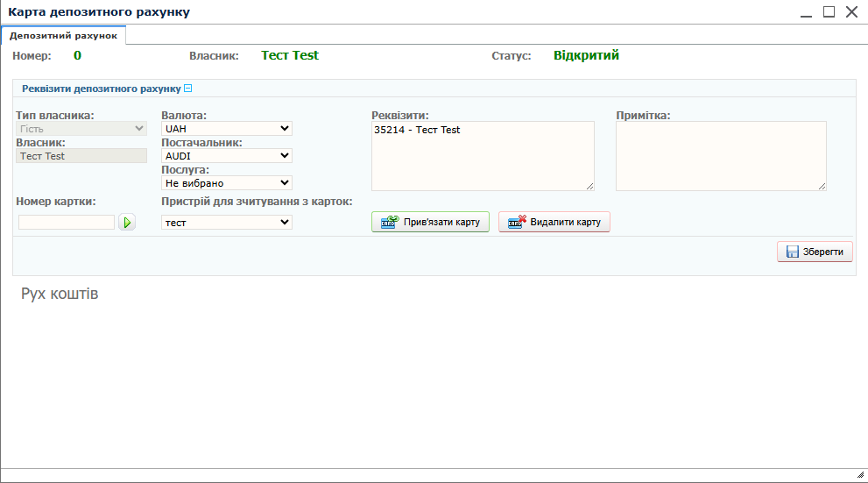This screenshot has width=868, height=483.
Task: Click inside the Примітка text area
Action: coord(720,156)
